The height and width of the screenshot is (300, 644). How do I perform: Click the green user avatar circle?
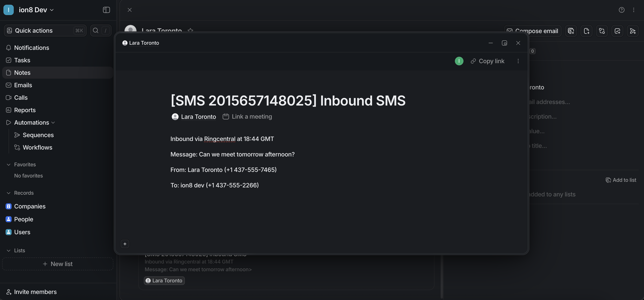pyautogui.click(x=459, y=61)
